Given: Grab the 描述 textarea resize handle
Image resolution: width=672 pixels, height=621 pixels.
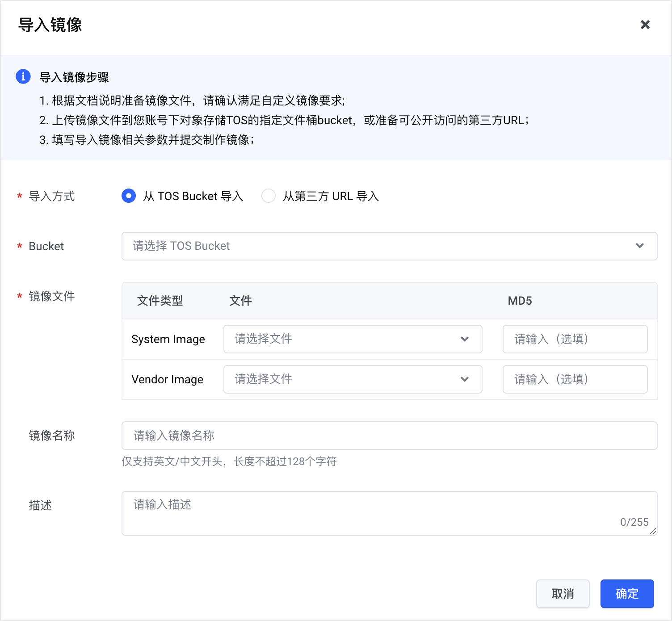Looking at the screenshot, I should click(x=653, y=531).
